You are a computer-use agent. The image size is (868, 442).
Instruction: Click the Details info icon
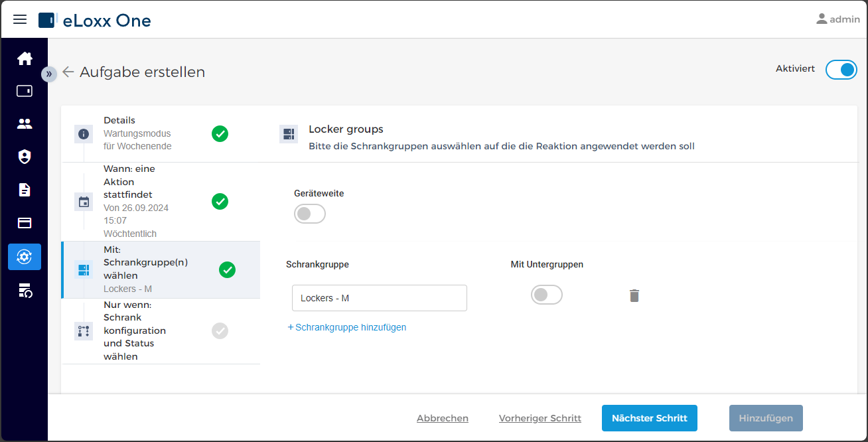pos(84,134)
